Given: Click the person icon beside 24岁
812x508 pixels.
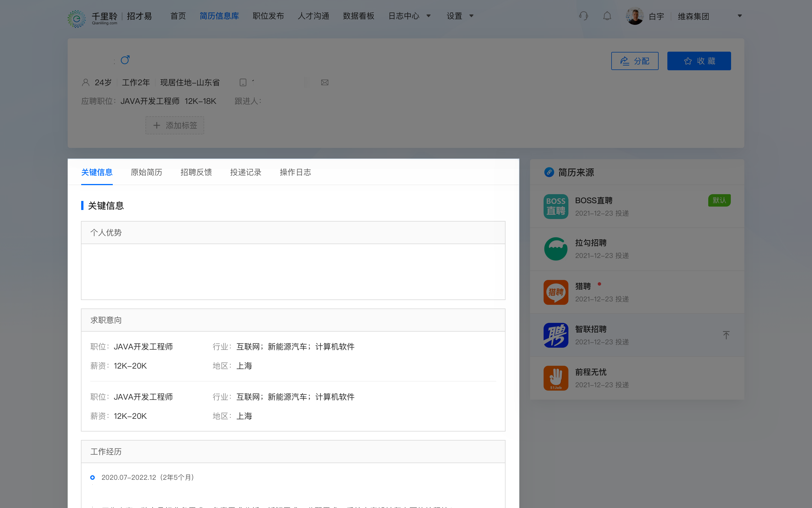Looking at the screenshot, I should pyautogui.click(x=85, y=82).
